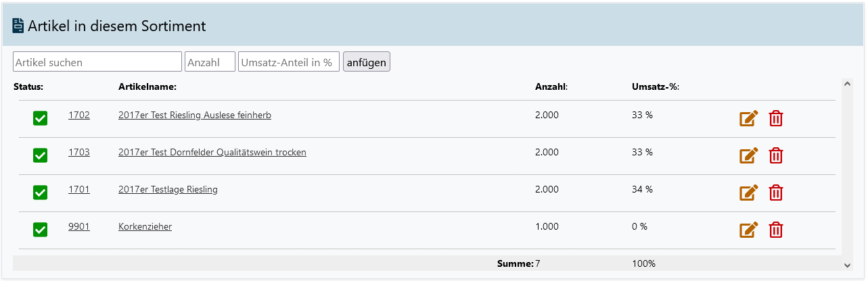Edit the 2017er Testlage Riesling entry
Screen dimensions: 868x281
click(748, 193)
